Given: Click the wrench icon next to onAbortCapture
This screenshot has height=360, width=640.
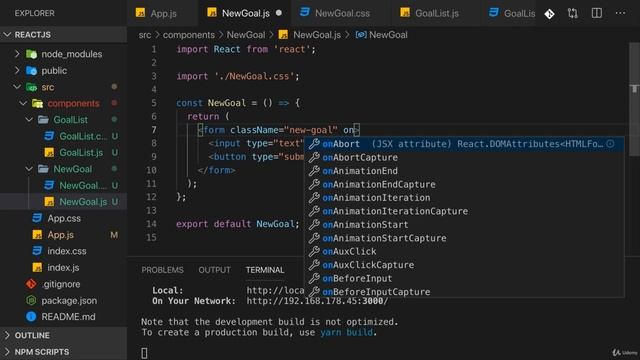Looking at the screenshot, I should [x=314, y=157].
